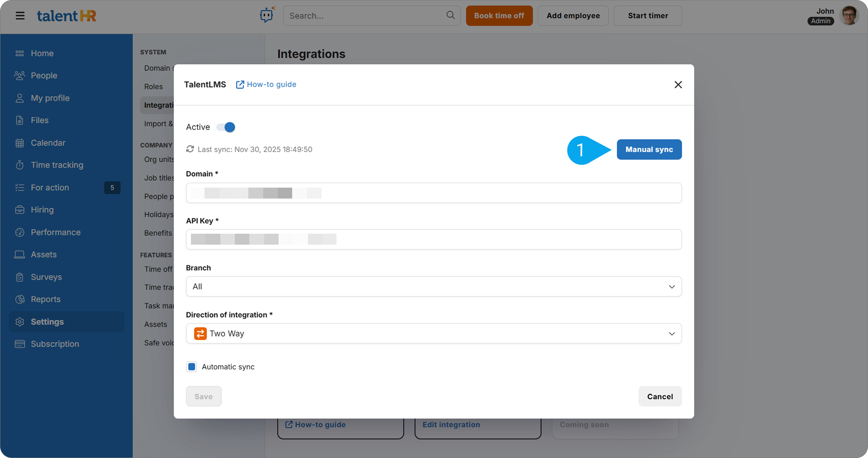Click the Hiring briefcase icon
868x458 pixels.
(x=20, y=210)
